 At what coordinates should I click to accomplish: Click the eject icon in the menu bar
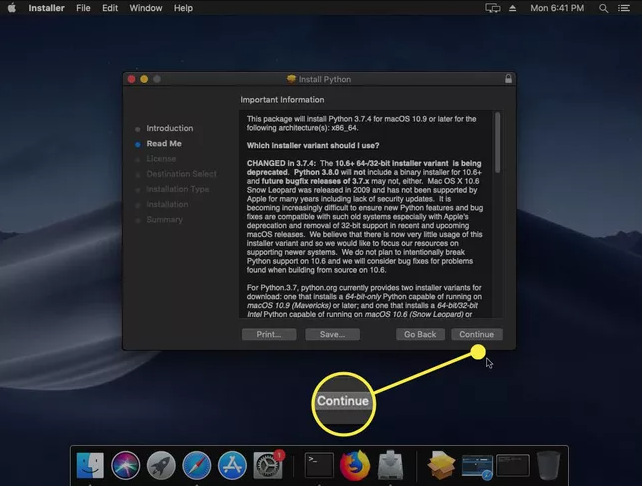point(512,8)
